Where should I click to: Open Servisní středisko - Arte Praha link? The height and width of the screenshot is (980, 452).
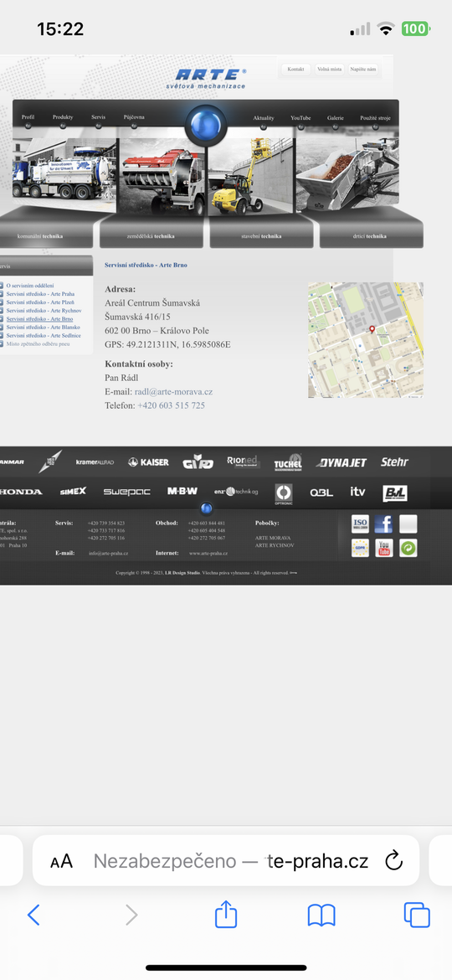[x=40, y=294]
